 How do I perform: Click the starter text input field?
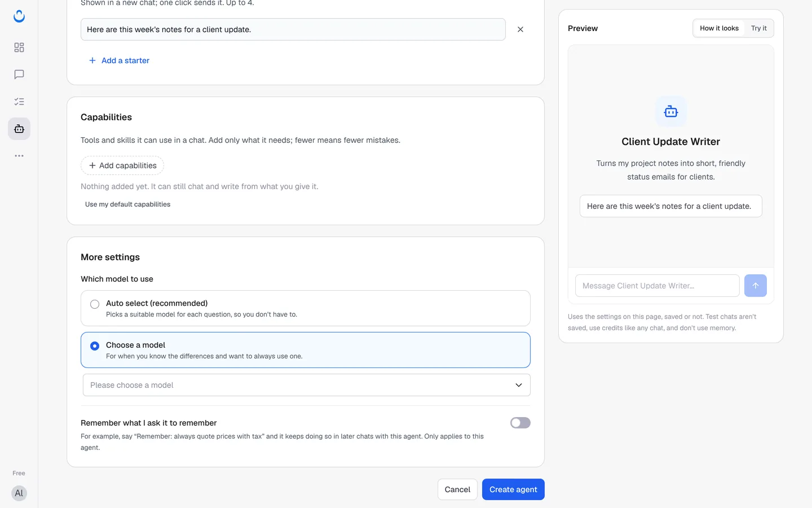293,29
